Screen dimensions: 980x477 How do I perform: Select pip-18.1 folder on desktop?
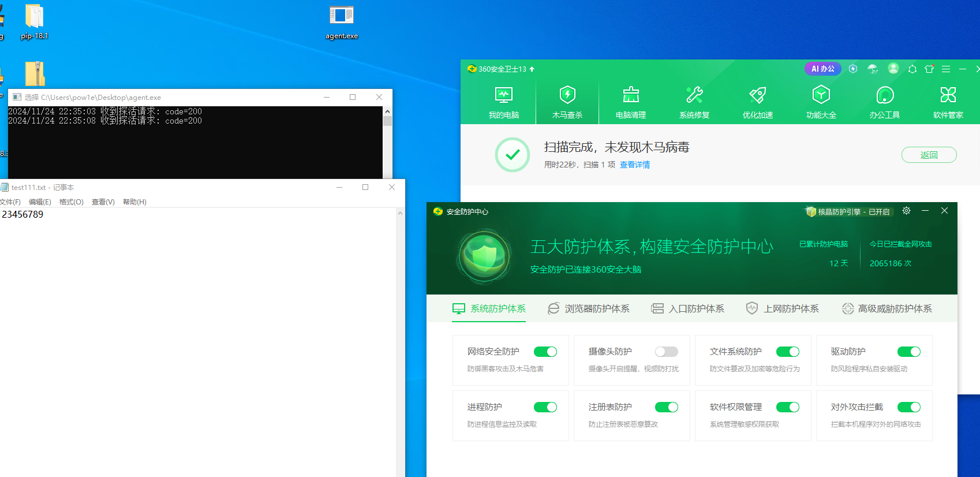coord(35,23)
